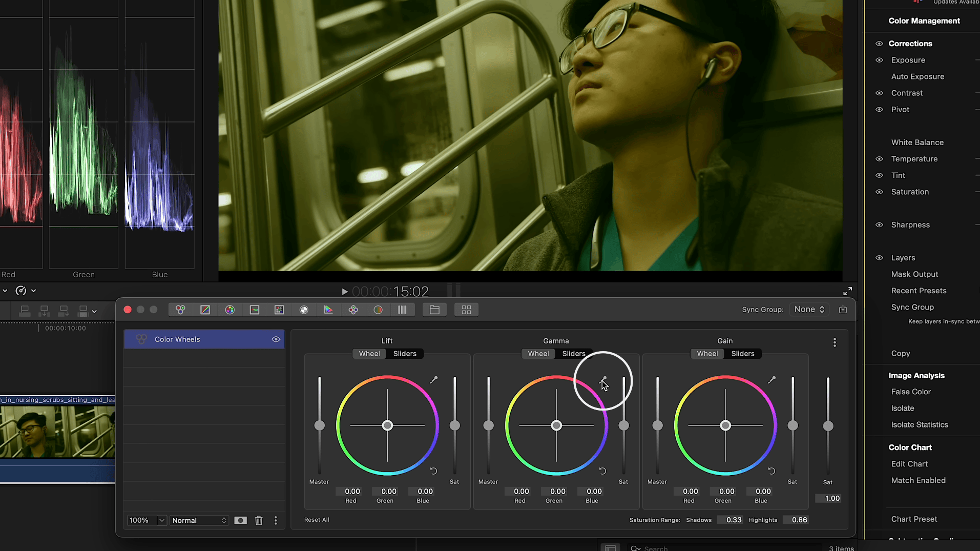The image size is (980, 551).
Task: Pick color with the Lift eyedropper
Action: coord(433,380)
